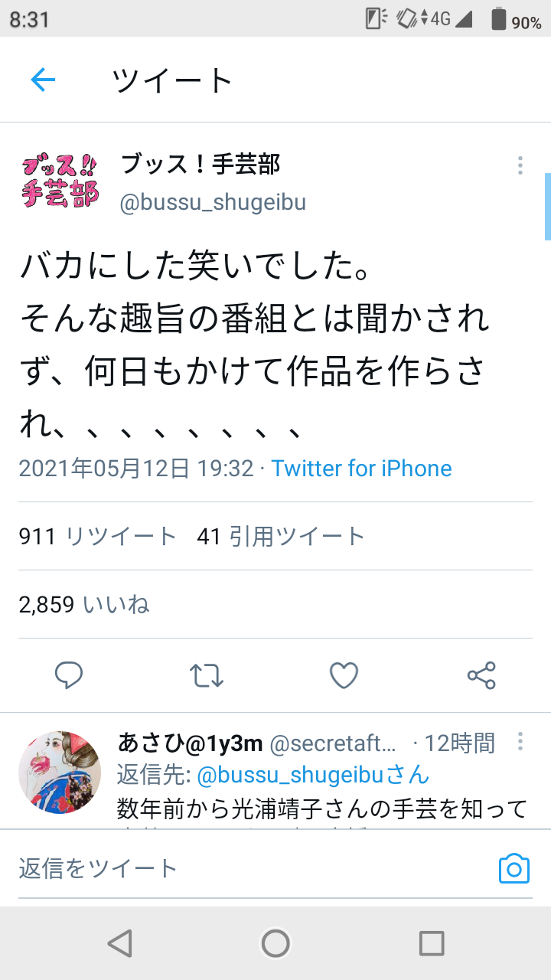Tap the Android home circle button
The height and width of the screenshot is (980, 551).
click(275, 943)
